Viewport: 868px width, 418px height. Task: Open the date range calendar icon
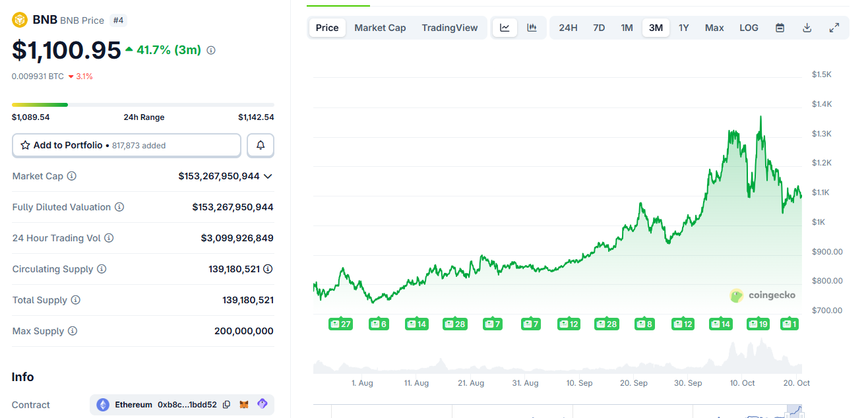[x=780, y=27]
